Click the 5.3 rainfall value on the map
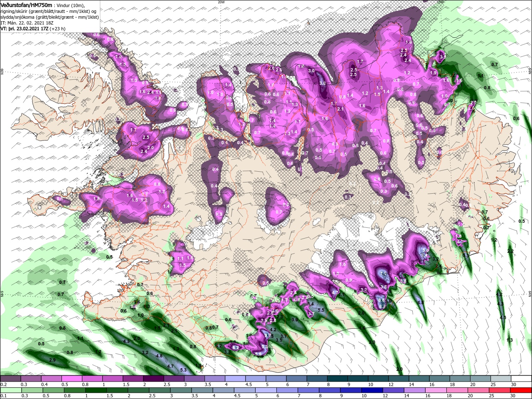The image size is (532, 399). pyautogui.click(x=183, y=370)
